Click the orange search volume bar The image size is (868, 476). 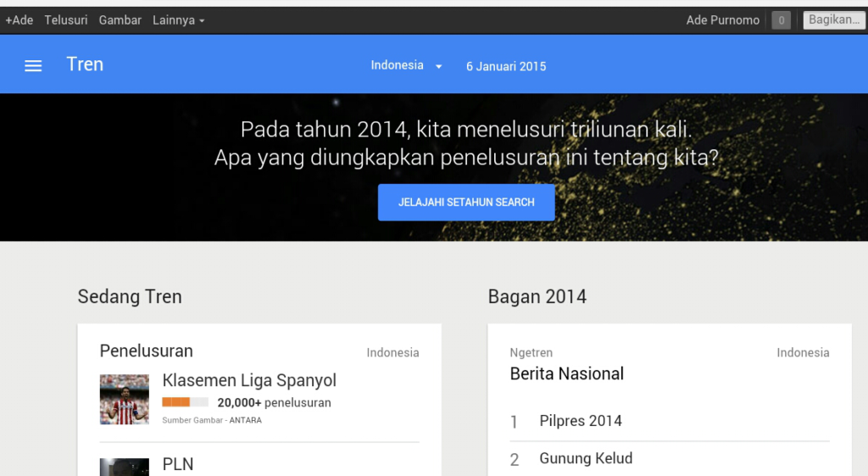tap(185, 402)
